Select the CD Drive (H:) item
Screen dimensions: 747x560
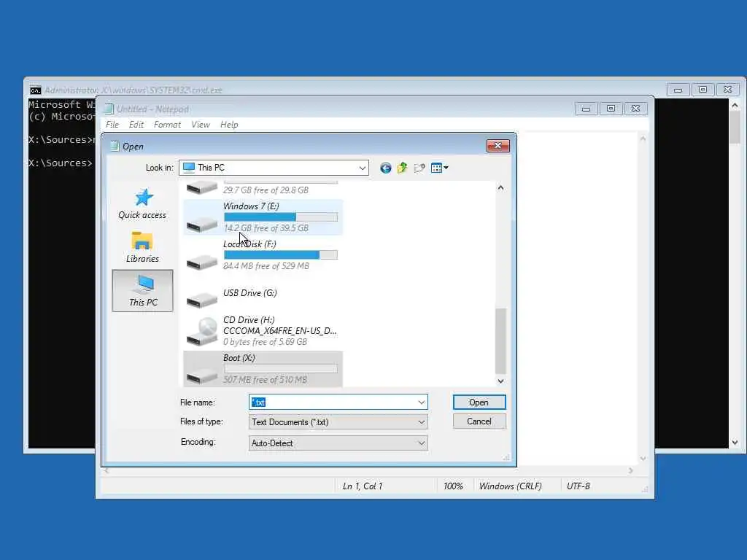263,330
